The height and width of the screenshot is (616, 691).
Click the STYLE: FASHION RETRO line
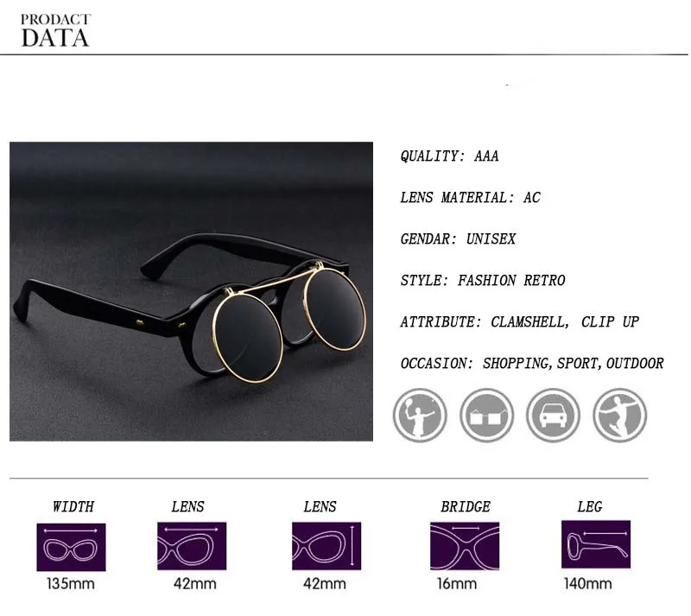point(483,281)
